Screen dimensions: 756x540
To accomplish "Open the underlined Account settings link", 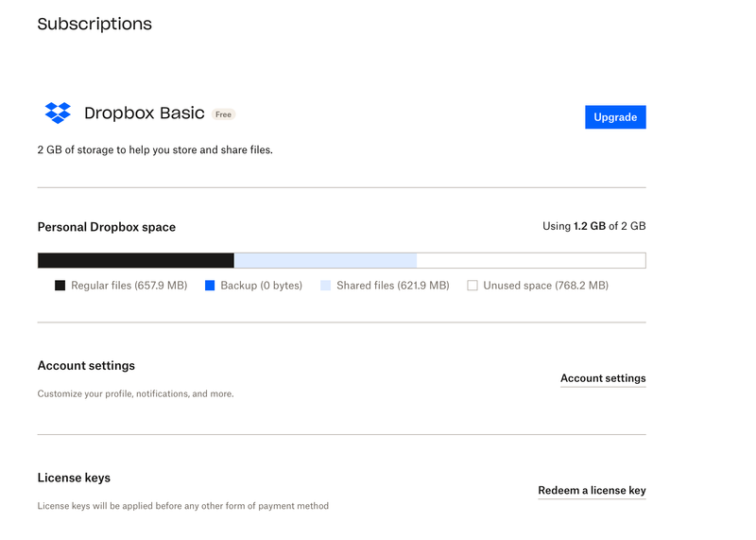I will (x=603, y=378).
